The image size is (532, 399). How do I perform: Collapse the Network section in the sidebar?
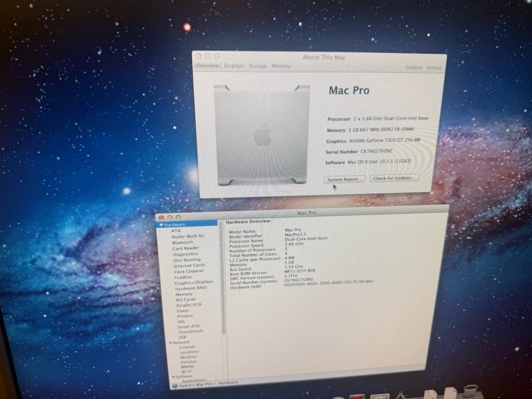click(x=171, y=343)
